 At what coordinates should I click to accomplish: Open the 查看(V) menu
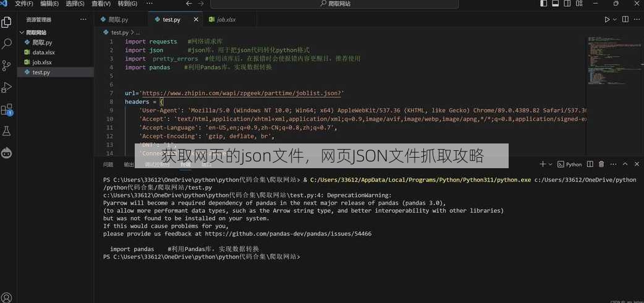(x=101, y=3)
